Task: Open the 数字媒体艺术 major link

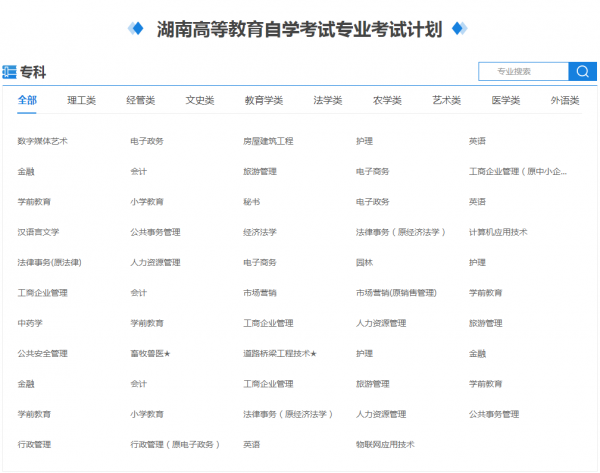Action: click(x=42, y=141)
